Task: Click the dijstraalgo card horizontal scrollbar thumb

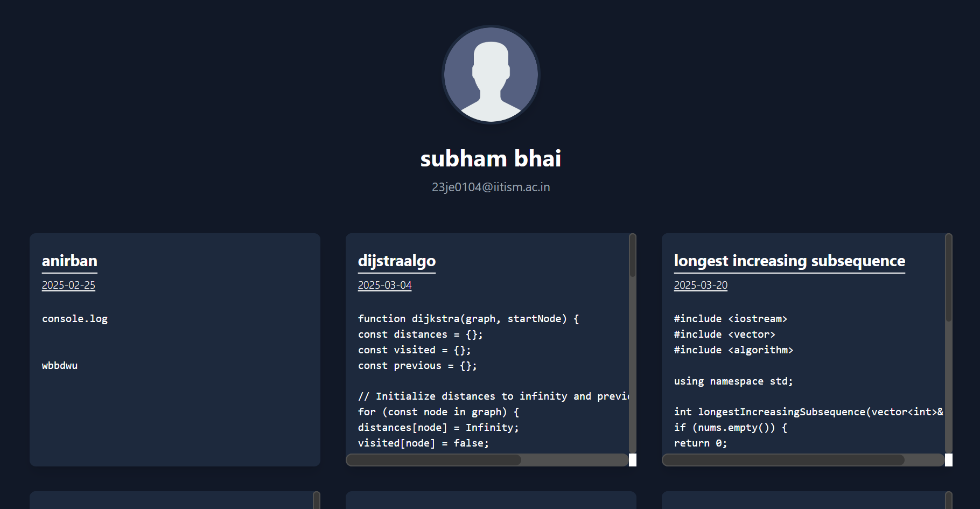Action: (434, 460)
